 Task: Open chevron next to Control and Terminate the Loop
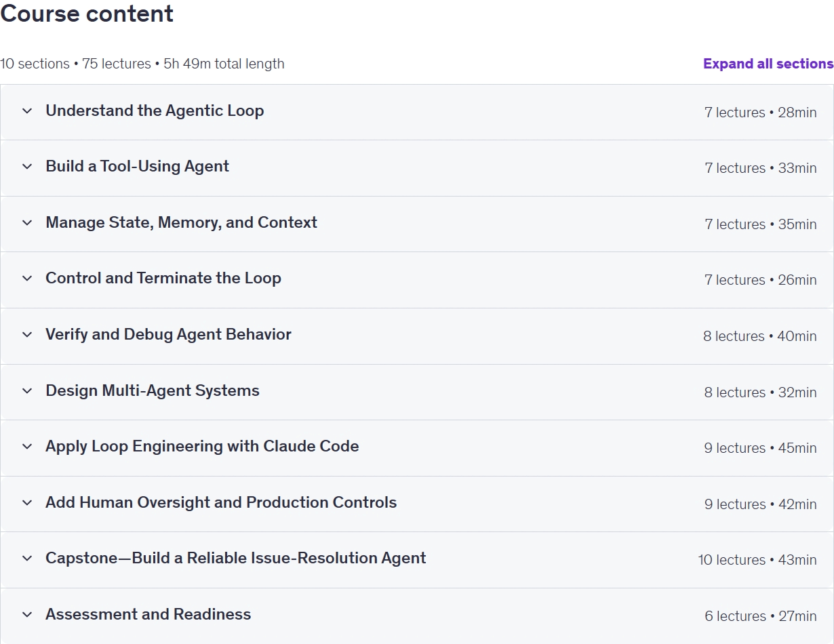(x=27, y=279)
